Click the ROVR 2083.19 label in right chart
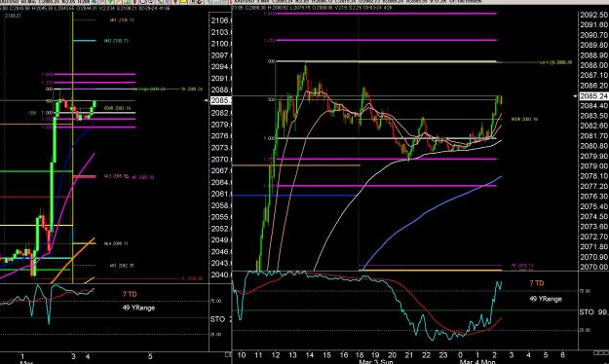This screenshot has height=364, width=609. coord(524,119)
